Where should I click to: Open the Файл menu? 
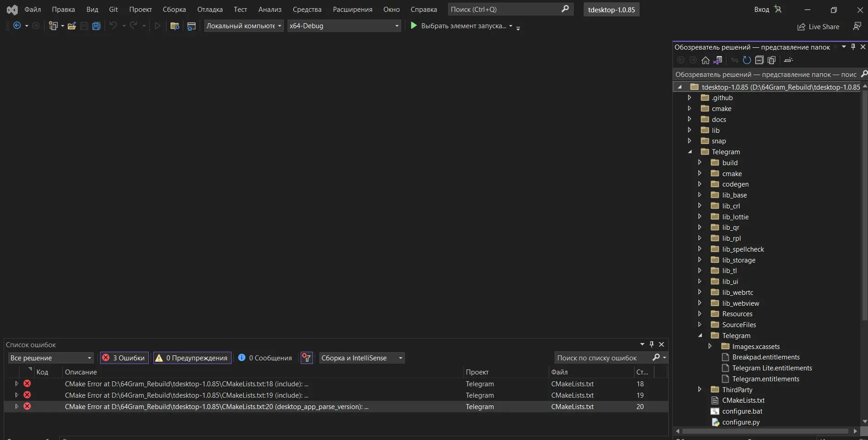33,9
